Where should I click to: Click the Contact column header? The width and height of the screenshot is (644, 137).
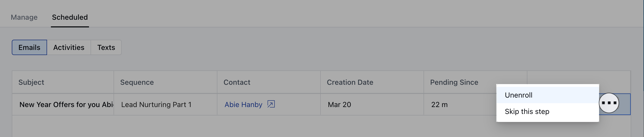pos(237,82)
